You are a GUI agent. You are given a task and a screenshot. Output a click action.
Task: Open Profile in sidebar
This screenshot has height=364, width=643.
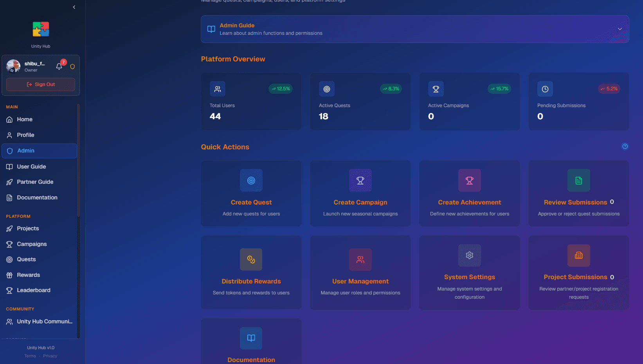click(39, 135)
